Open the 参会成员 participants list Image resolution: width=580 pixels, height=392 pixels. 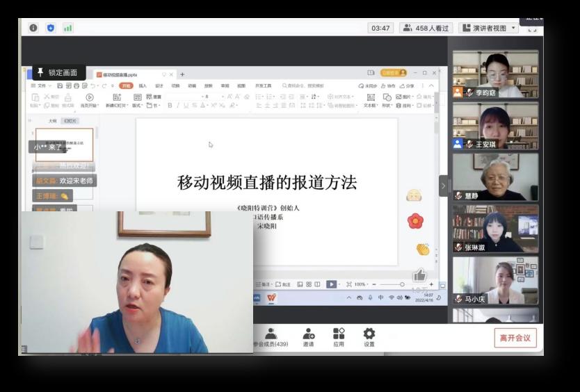[x=271, y=337]
